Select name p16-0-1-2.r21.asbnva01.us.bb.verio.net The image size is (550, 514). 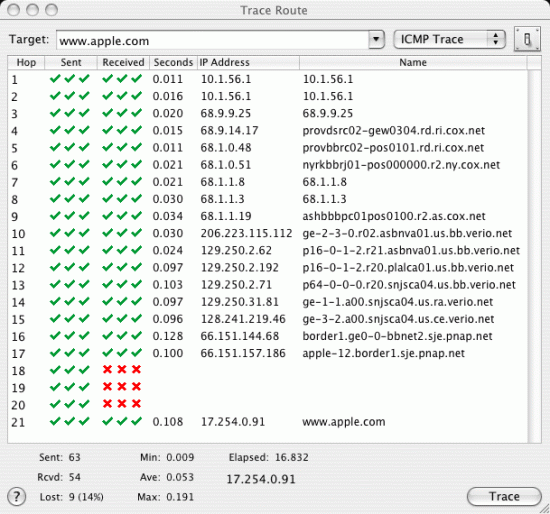coord(411,251)
